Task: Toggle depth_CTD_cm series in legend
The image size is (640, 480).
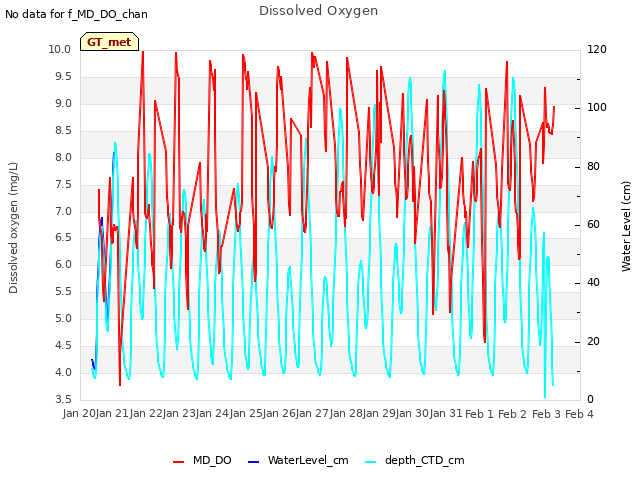Action: coord(415,460)
